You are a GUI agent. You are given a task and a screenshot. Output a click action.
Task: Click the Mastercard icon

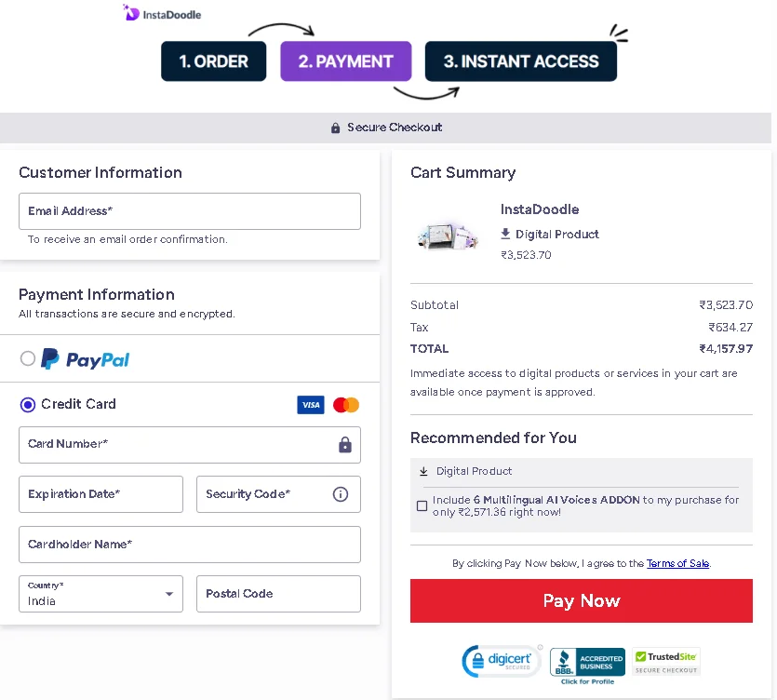point(346,405)
